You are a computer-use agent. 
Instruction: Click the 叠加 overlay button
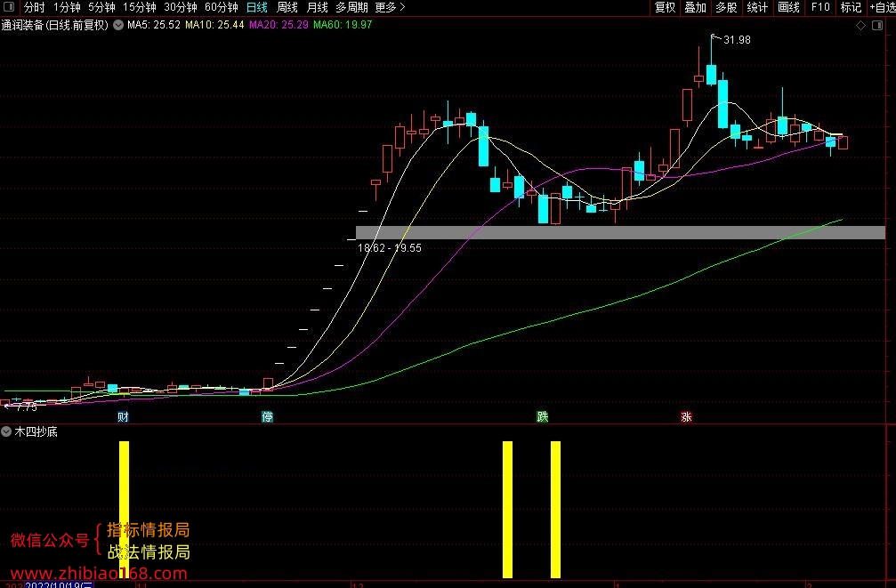click(x=696, y=7)
